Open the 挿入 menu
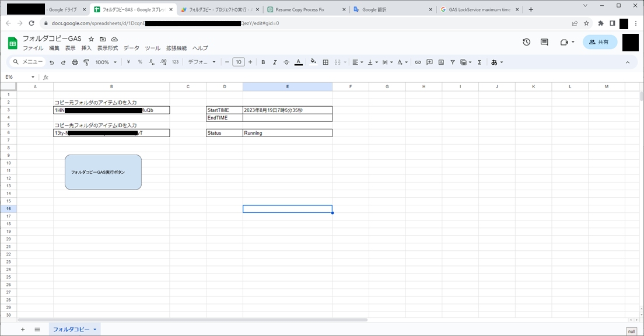This screenshot has width=644, height=336. click(x=86, y=48)
